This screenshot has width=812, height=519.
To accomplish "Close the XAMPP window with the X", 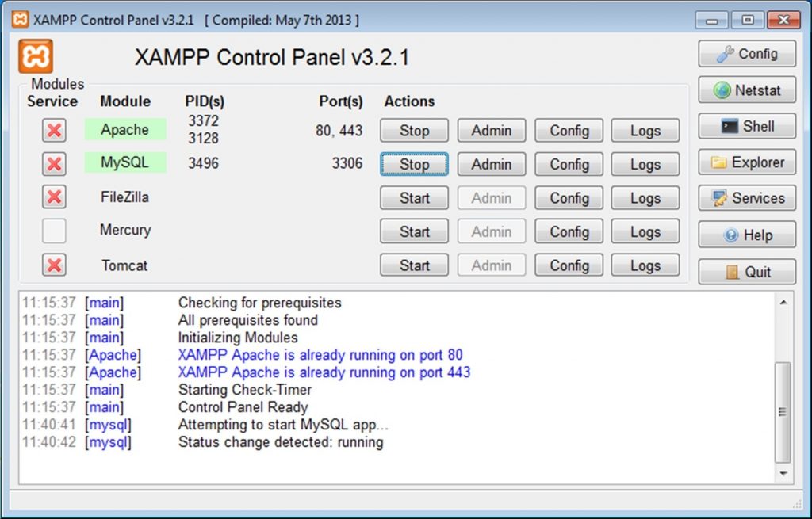I will (783, 20).
